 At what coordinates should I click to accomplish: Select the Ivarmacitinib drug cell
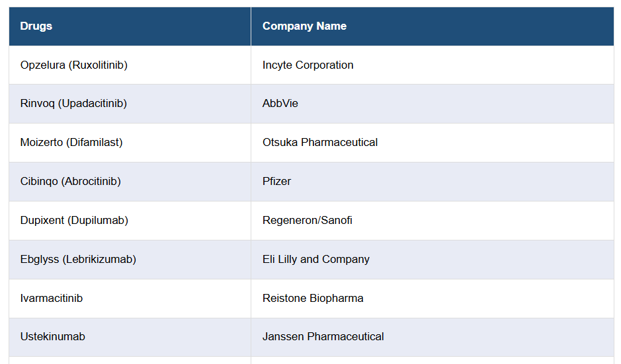(x=52, y=299)
